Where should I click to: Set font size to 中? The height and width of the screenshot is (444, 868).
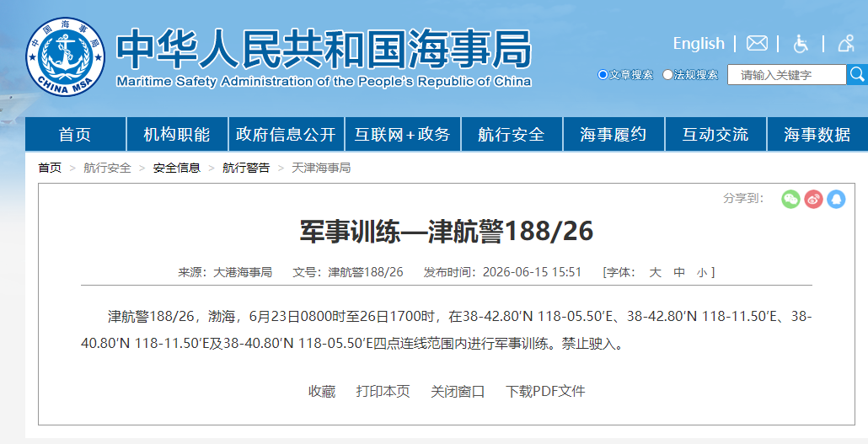tap(679, 272)
